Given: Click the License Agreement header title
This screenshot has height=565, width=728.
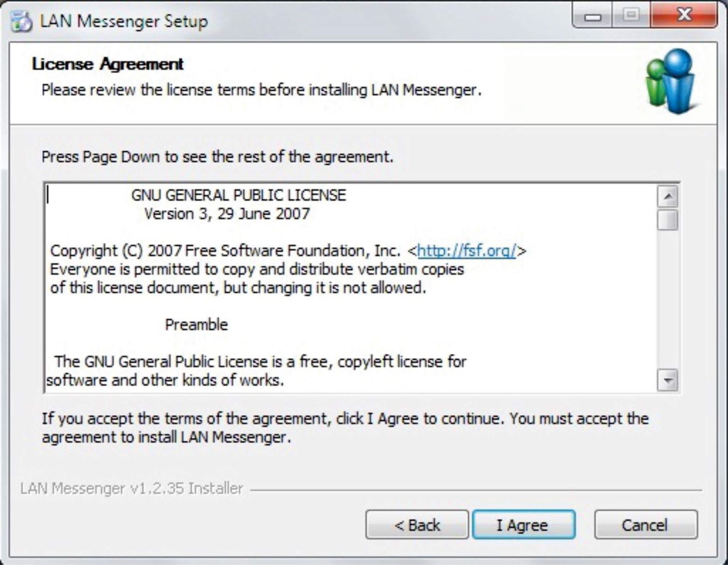Looking at the screenshot, I should 107,64.
